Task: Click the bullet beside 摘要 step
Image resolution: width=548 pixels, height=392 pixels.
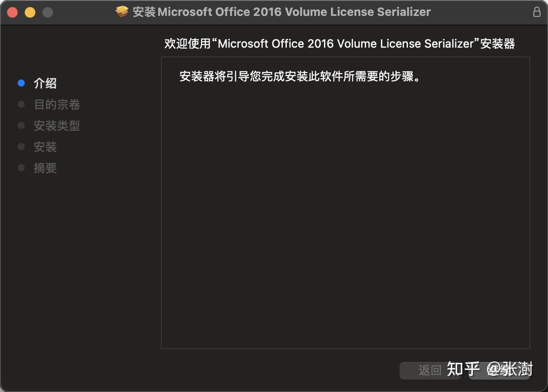Action: (21, 167)
